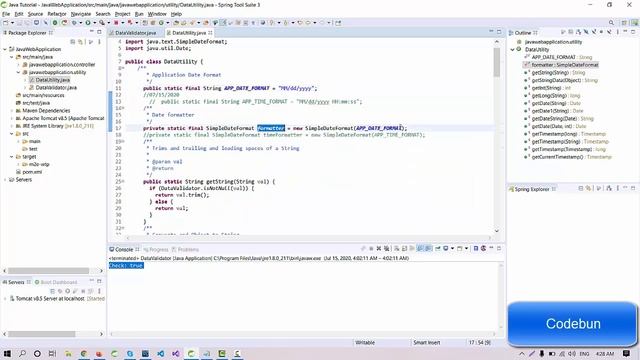Open Display Selected Console dropdown arrow

(452, 249)
